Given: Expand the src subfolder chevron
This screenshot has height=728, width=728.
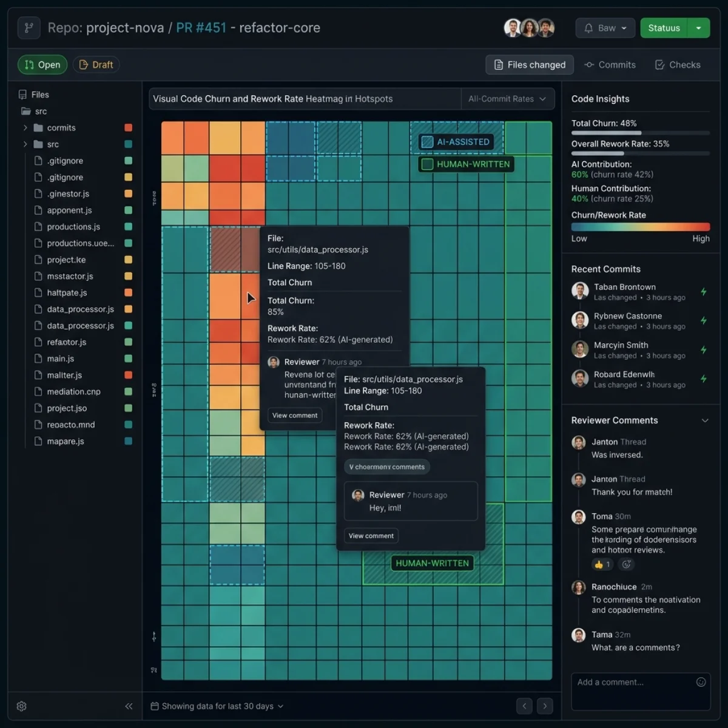Looking at the screenshot, I should point(25,144).
